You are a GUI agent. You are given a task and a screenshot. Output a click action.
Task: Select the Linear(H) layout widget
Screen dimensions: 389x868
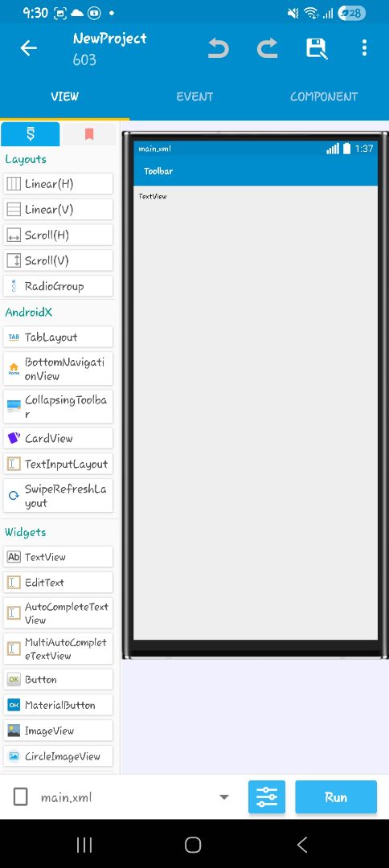[58, 184]
